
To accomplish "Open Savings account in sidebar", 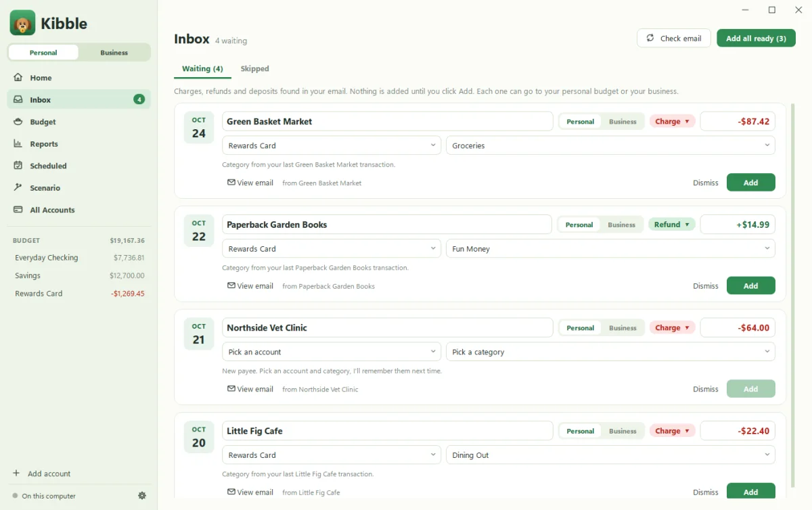I will pos(78,275).
